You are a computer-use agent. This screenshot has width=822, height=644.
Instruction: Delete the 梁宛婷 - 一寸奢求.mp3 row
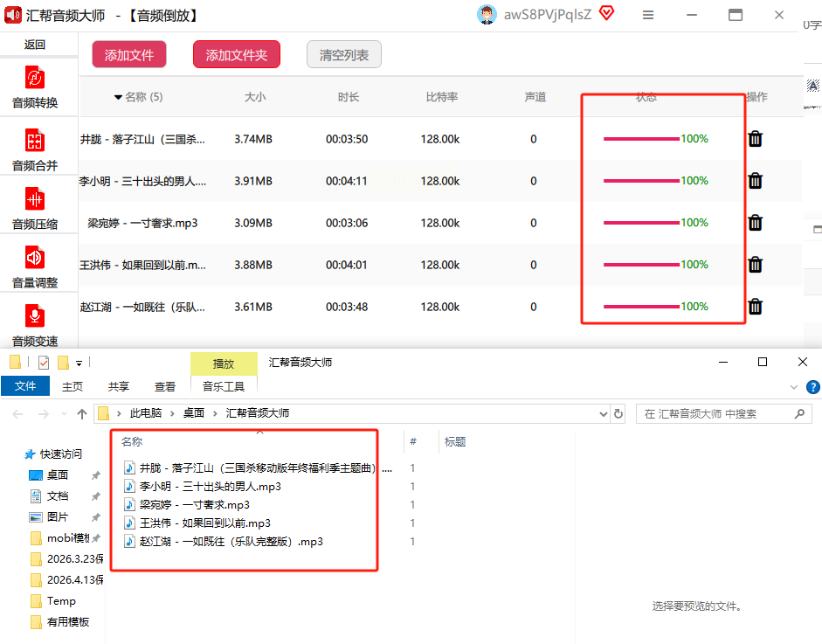pyautogui.click(x=756, y=223)
